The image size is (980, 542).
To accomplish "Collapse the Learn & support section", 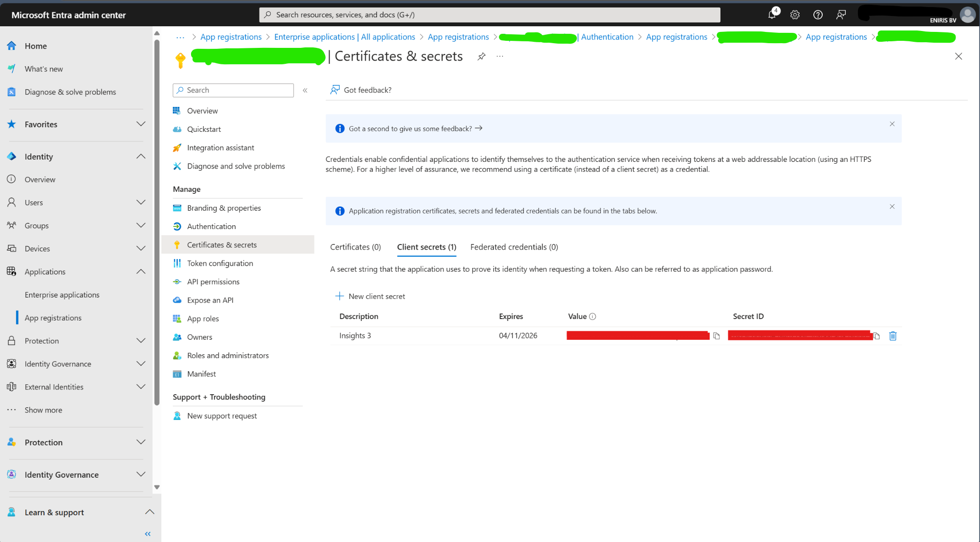I will click(x=149, y=512).
